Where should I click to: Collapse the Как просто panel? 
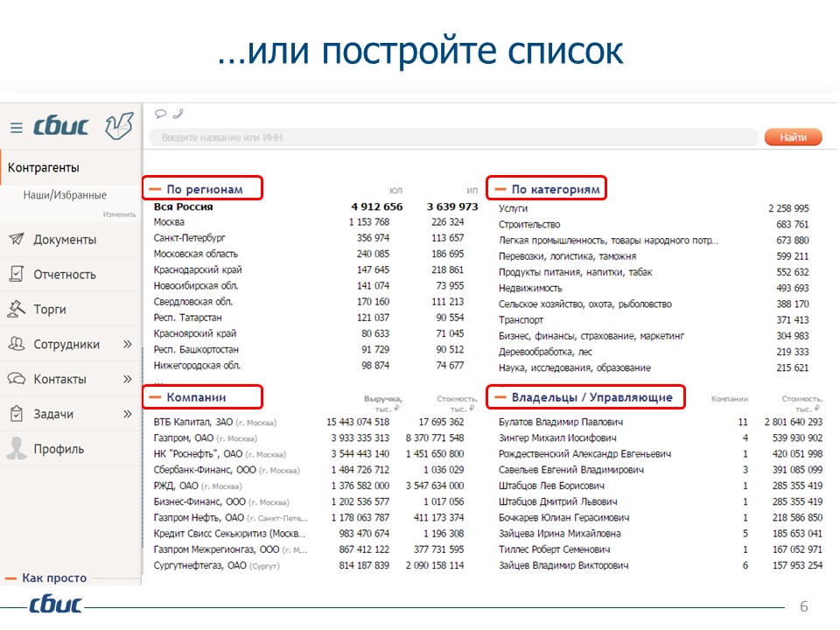pyautogui.click(x=10, y=578)
